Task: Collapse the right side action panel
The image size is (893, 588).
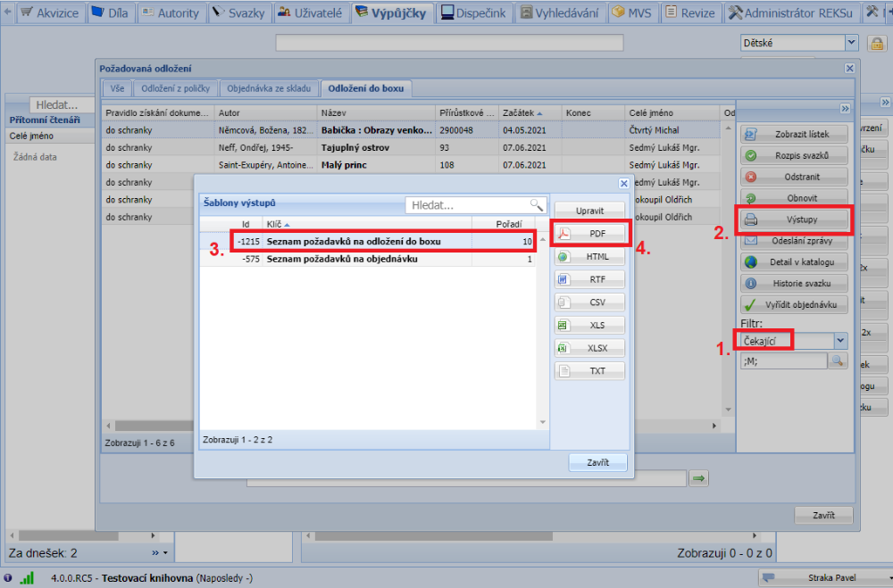Action: [845, 108]
